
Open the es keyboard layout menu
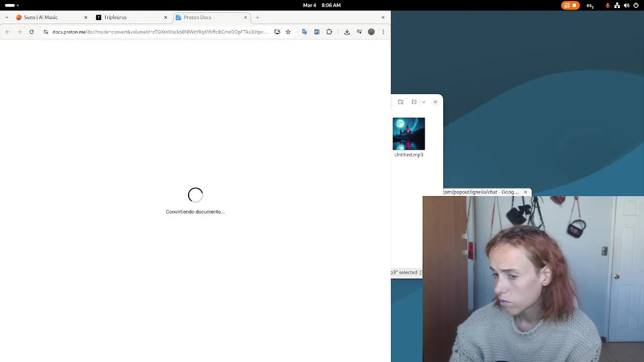click(590, 6)
